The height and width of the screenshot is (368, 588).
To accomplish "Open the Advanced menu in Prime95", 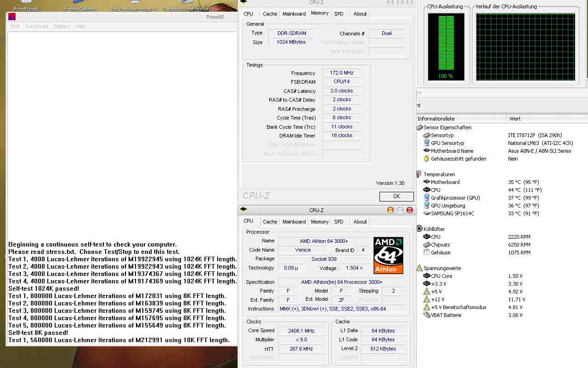I will coord(37,26).
